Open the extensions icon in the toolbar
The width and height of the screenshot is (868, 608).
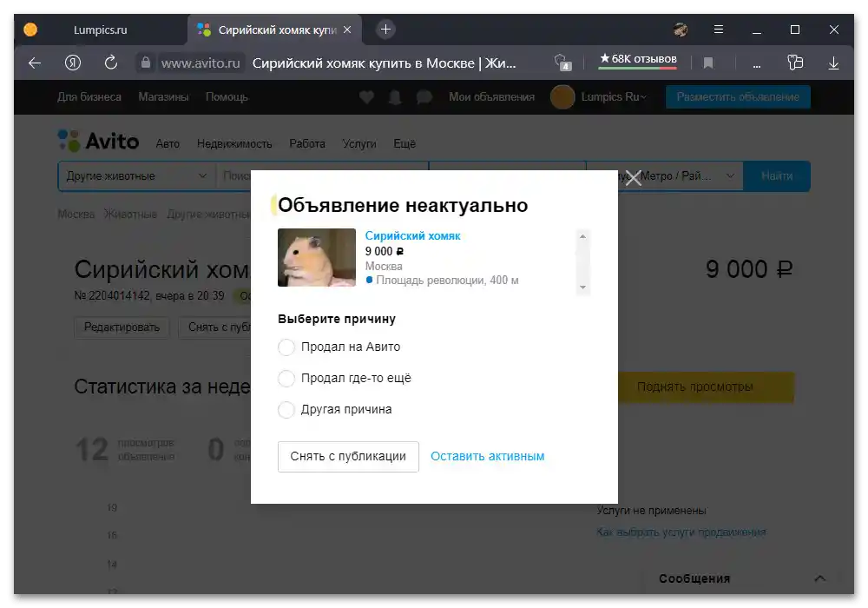point(795,62)
